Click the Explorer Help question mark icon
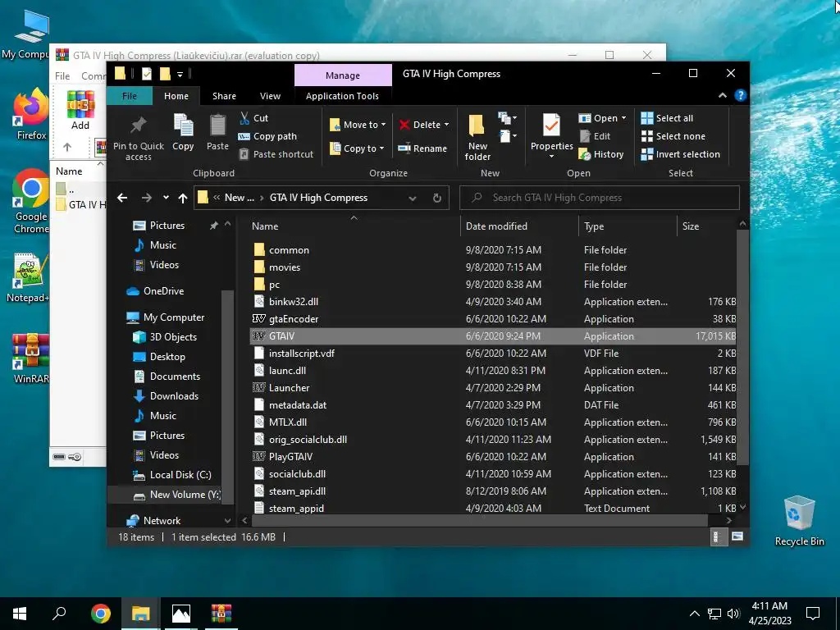The image size is (840, 630). click(741, 95)
